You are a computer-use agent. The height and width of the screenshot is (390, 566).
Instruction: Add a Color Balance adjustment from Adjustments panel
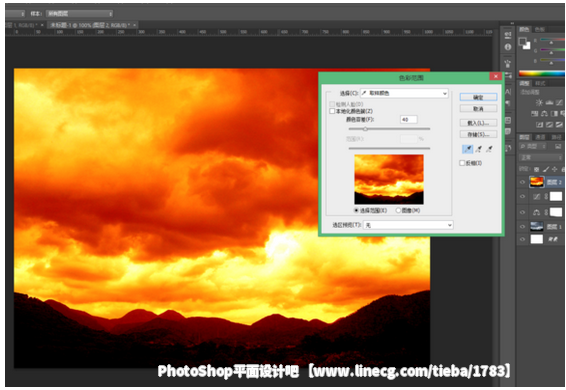[544, 114]
